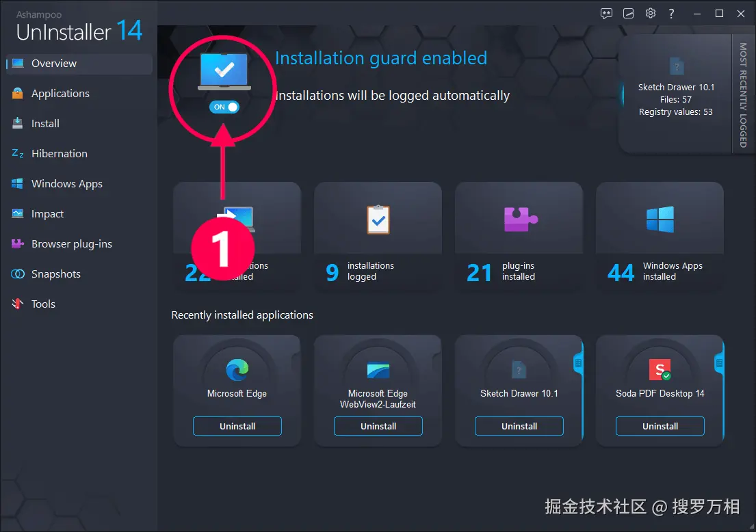Click the Browser plug-ins puzzle sidebar icon

coord(18,244)
